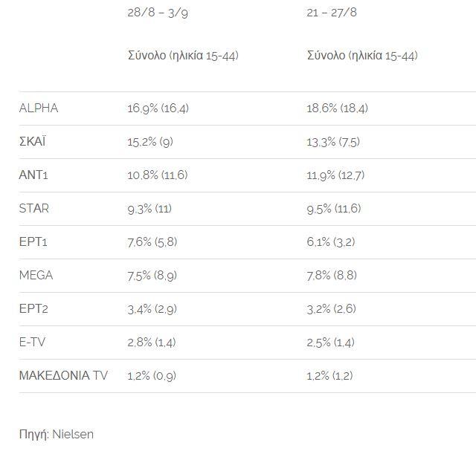Click the ALPHA channel row label

coord(39,108)
